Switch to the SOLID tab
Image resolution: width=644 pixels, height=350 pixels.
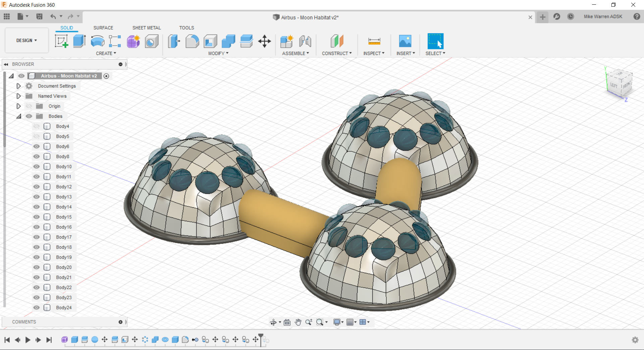pos(67,28)
